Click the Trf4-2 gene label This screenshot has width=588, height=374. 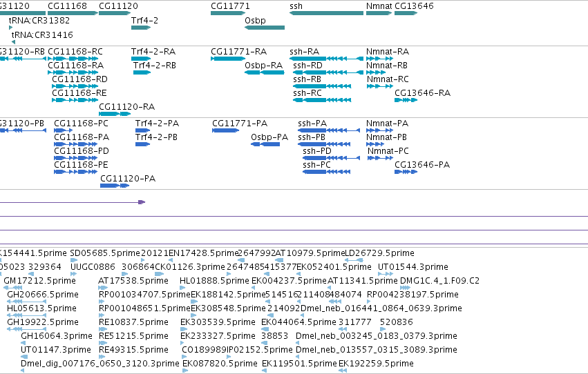click(144, 20)
